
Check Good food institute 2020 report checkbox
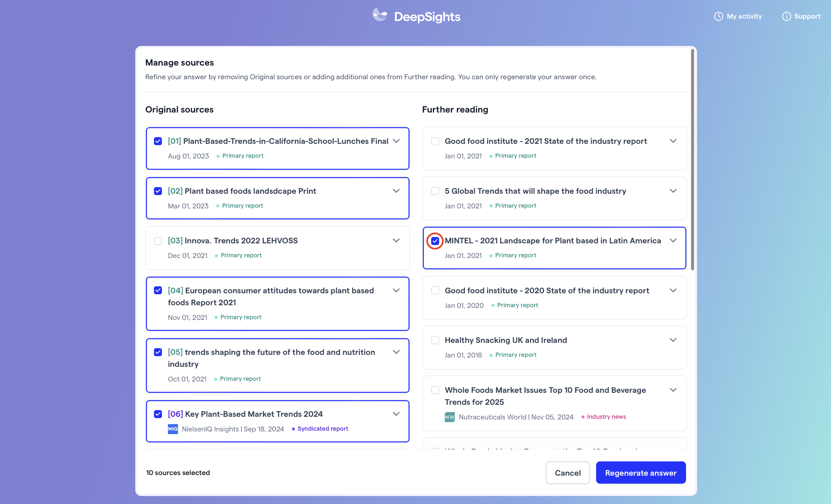(x=435, y=290)
